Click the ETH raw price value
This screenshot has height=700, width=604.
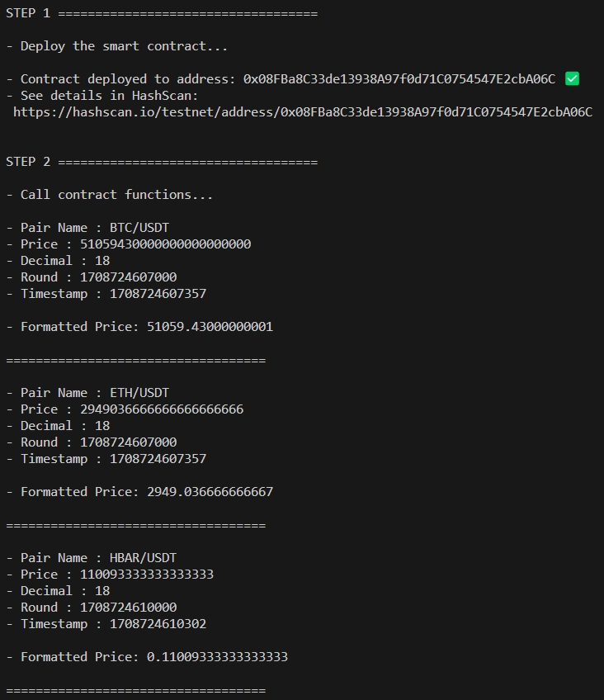162,409
